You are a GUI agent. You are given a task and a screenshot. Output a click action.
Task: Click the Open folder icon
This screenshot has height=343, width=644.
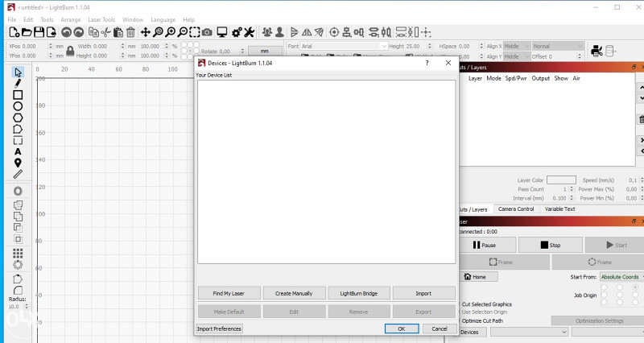[x=27, y=32]
